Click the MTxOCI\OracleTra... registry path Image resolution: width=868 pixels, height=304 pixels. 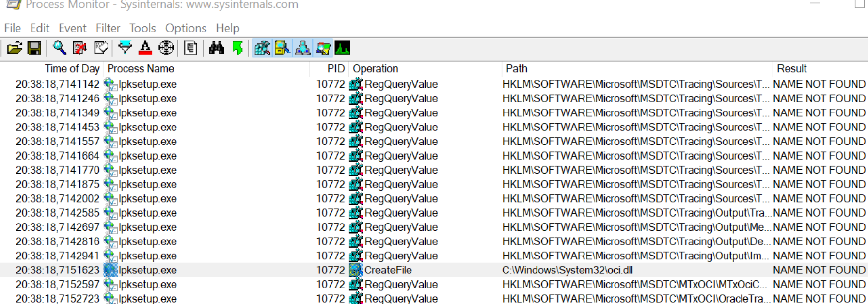tap(636, 299)
